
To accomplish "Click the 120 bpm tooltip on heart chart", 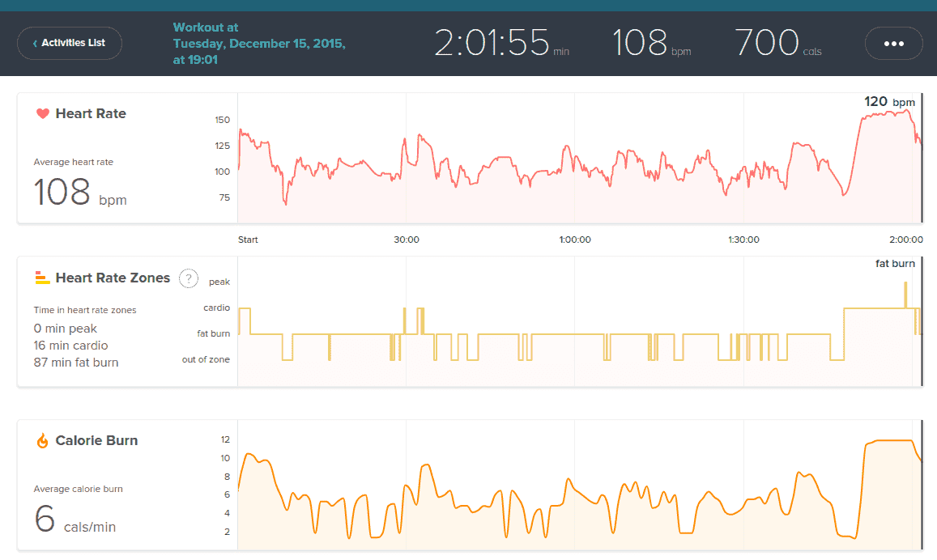I will [x=888, y=102].
